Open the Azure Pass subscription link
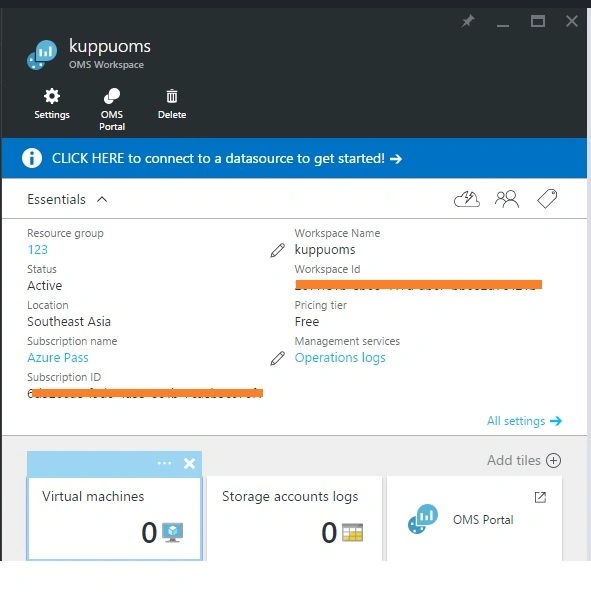The width and height of the screenshot is (591, 605). click(58, 358)
